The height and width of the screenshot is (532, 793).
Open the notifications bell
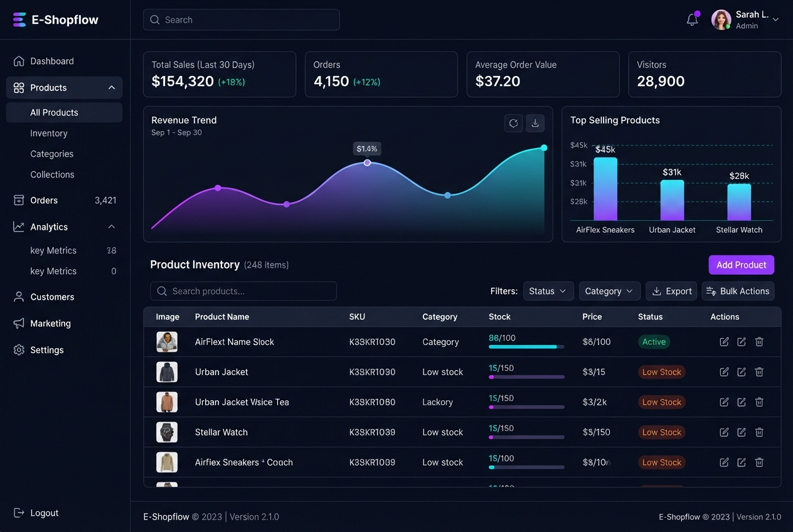pos(693,19)
